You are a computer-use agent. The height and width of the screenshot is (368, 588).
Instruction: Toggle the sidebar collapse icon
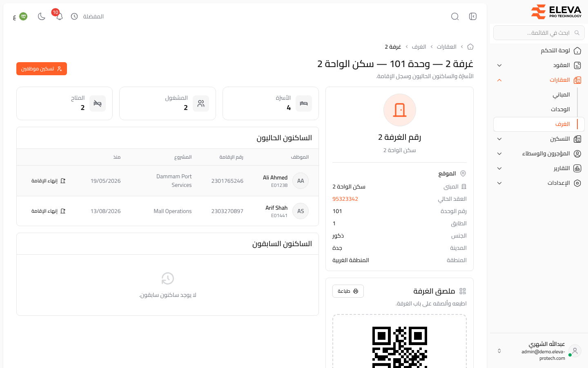[473, 16]
